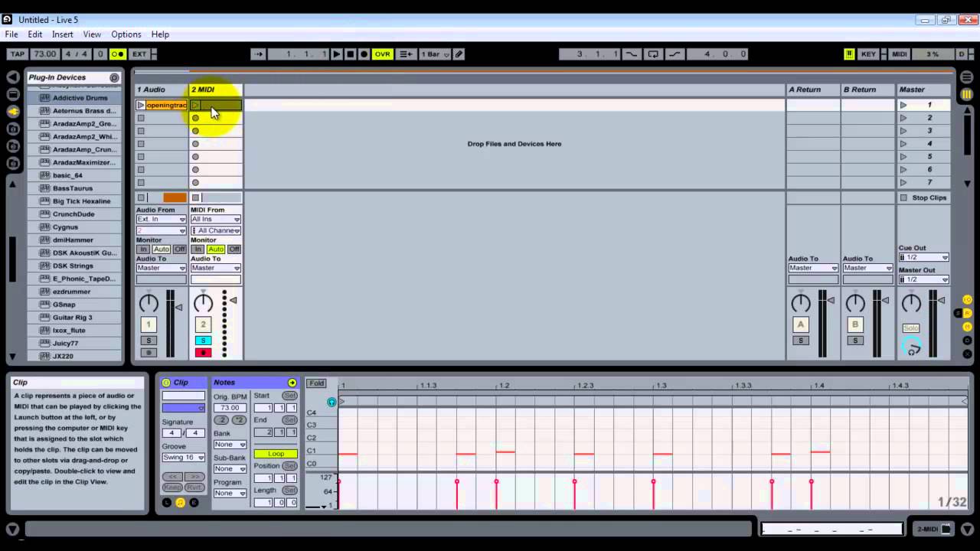Open the Bank None dropdown
The width and height of the screenshot is (980, 551).
pyautogui.click(x=230, y=445)
